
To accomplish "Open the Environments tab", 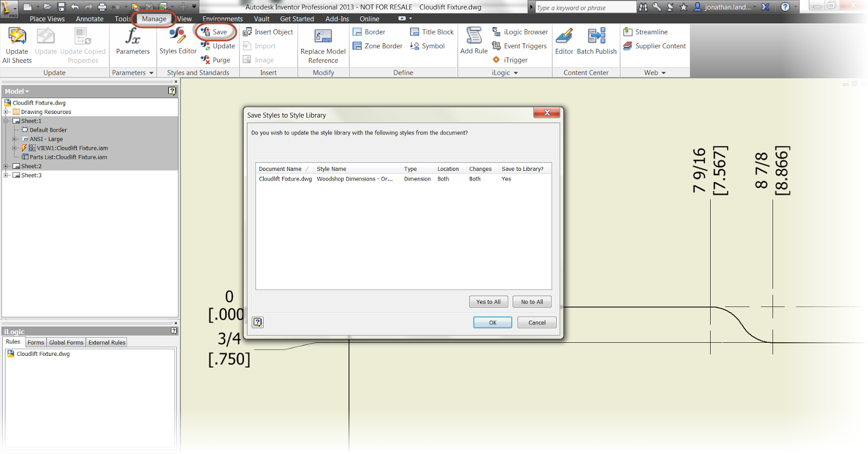I will point(222,18).
